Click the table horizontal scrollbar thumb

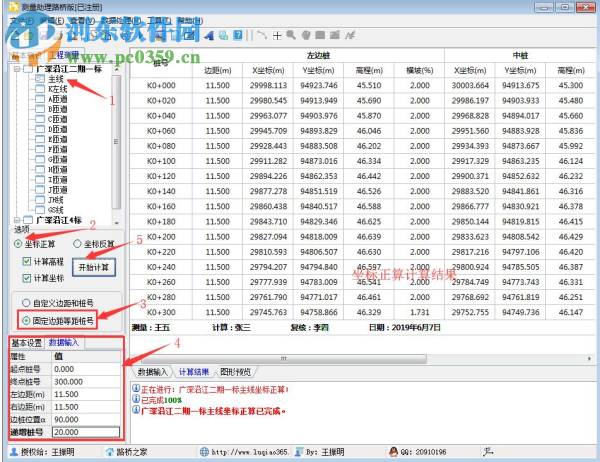(284, 359)
